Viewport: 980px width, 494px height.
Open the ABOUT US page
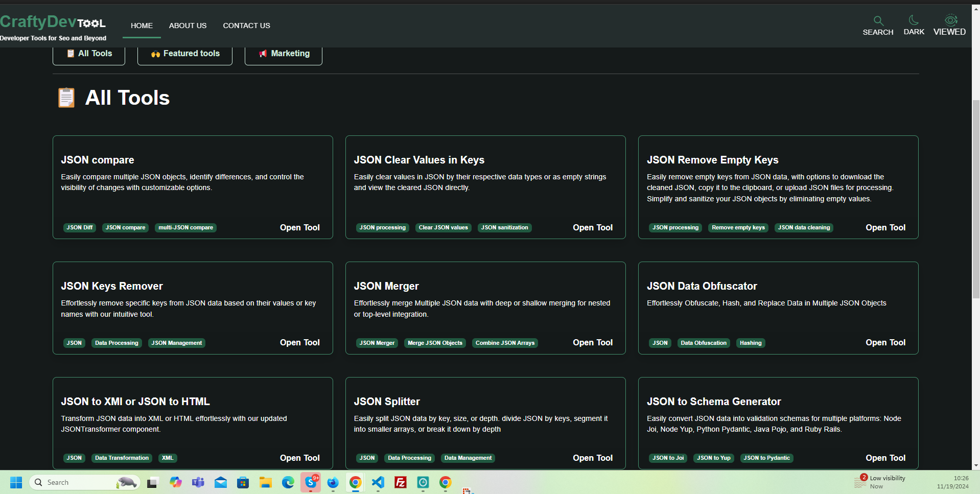[188, 26]
